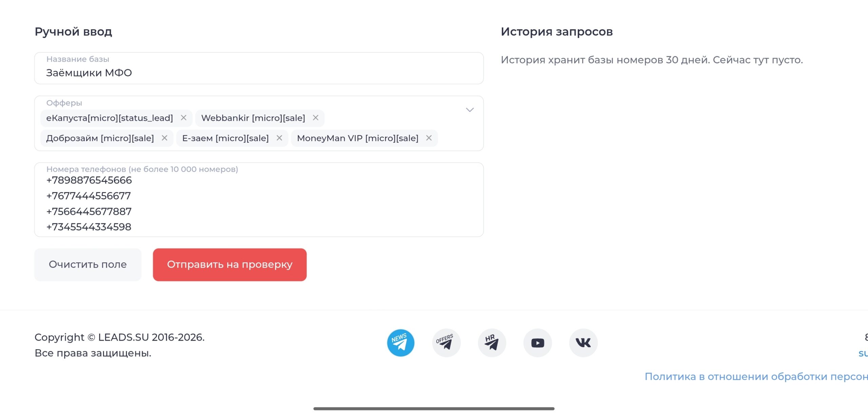Click the MoneyMan VIP [micro][sale] tag label
Image resolution: width=868 pixels, height=415 pixels.
[x=357, y=138]
